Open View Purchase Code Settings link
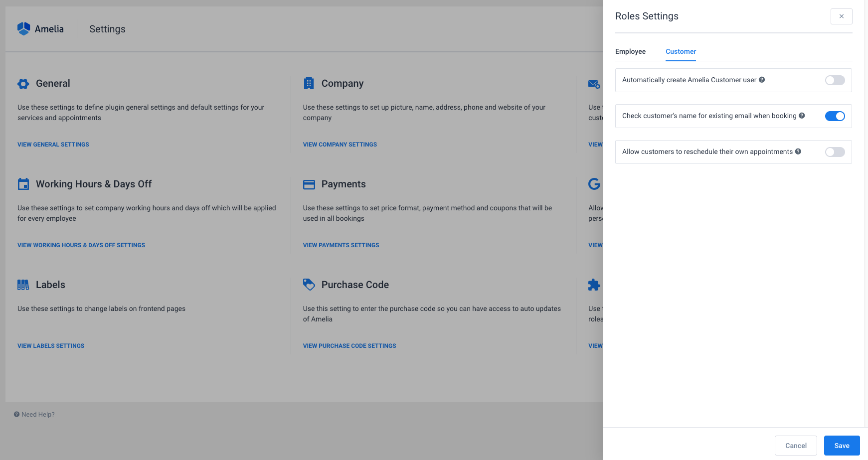 coord(349,346)
